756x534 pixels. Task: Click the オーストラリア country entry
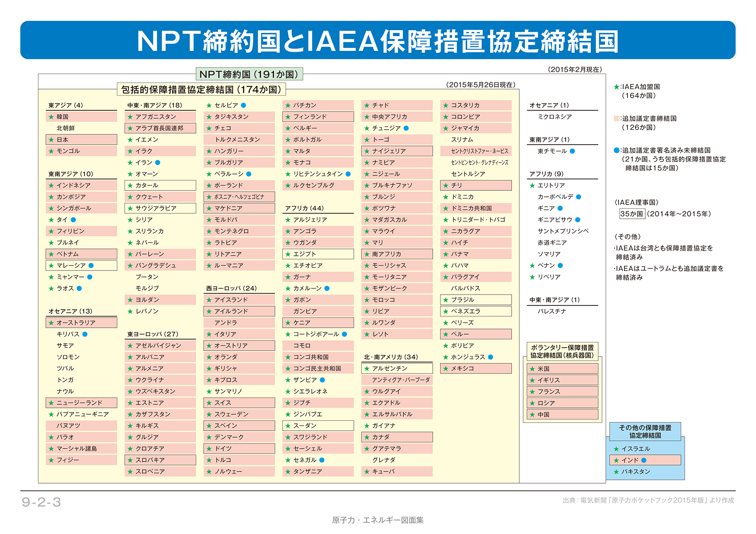[x=76, y=323]
